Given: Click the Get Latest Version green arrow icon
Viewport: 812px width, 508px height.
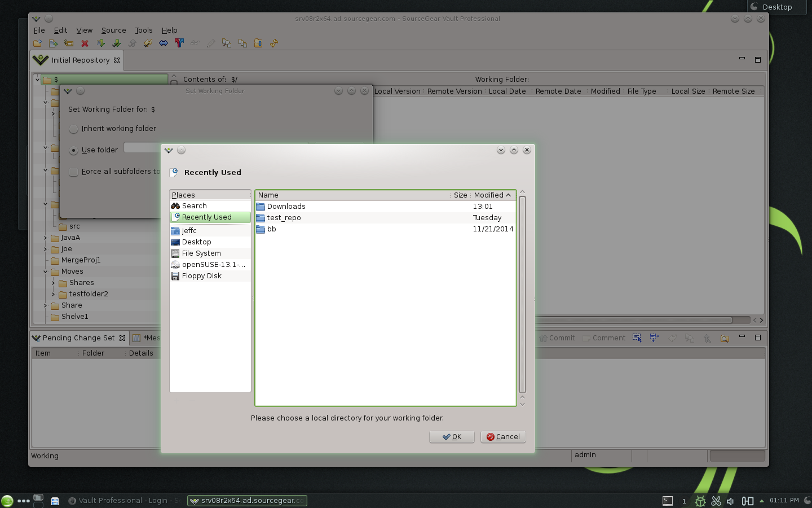Looking at the screenshot, I should tap(100, 43).
